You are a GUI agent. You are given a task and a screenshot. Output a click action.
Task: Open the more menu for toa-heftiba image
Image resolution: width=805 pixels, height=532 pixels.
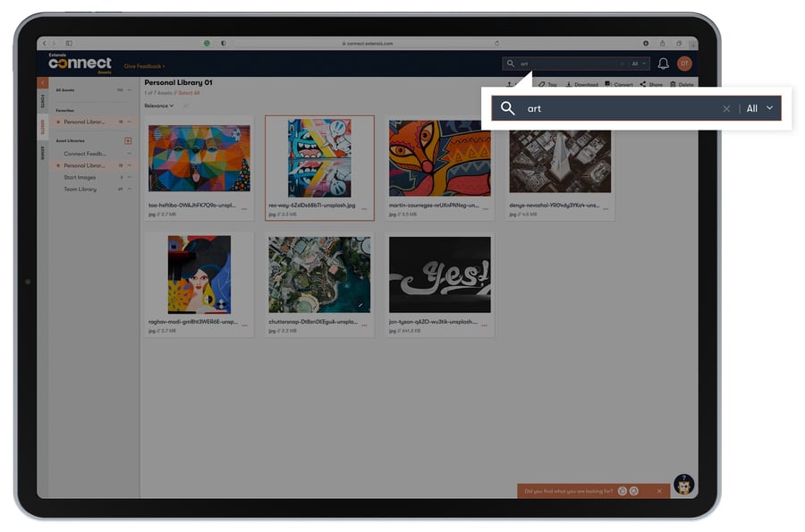click(x=244, y=209)
